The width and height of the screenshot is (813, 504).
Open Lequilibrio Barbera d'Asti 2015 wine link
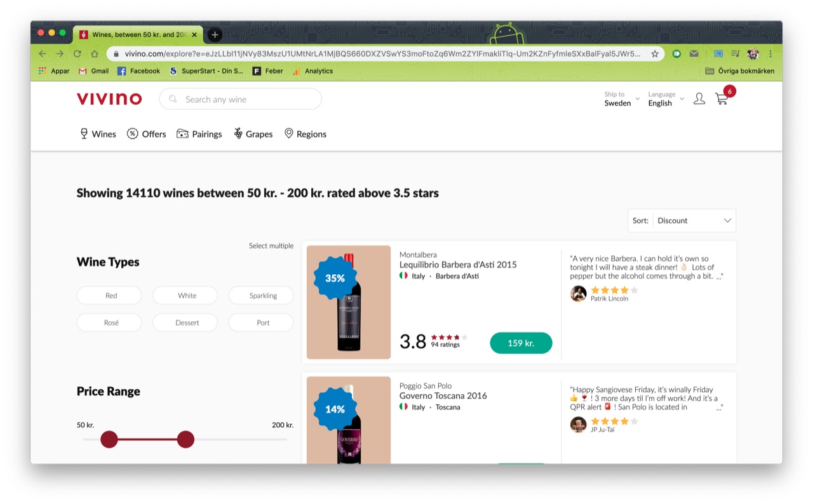458,265
